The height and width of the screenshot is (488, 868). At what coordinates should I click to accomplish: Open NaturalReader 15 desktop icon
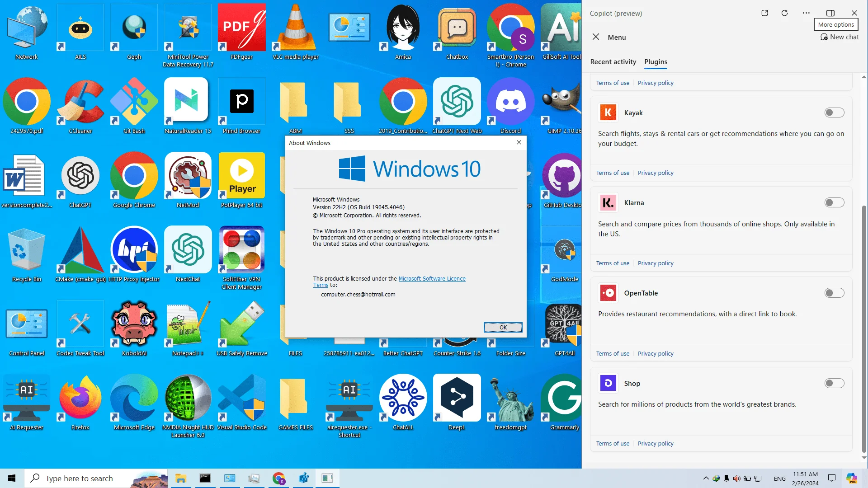pyautogui.click(x=188, y=106)
